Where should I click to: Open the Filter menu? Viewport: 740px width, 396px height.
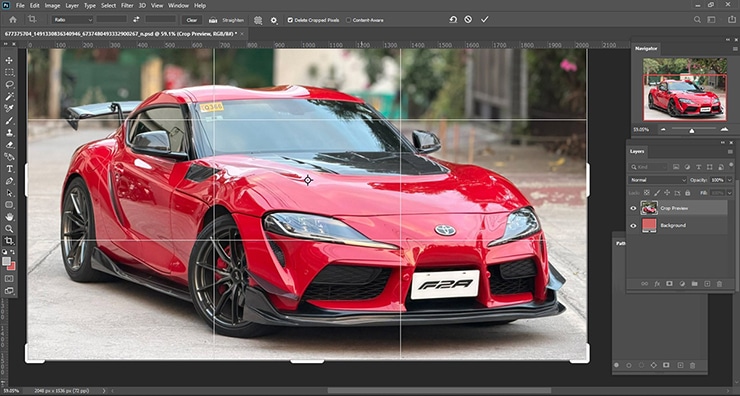point(127,6)
